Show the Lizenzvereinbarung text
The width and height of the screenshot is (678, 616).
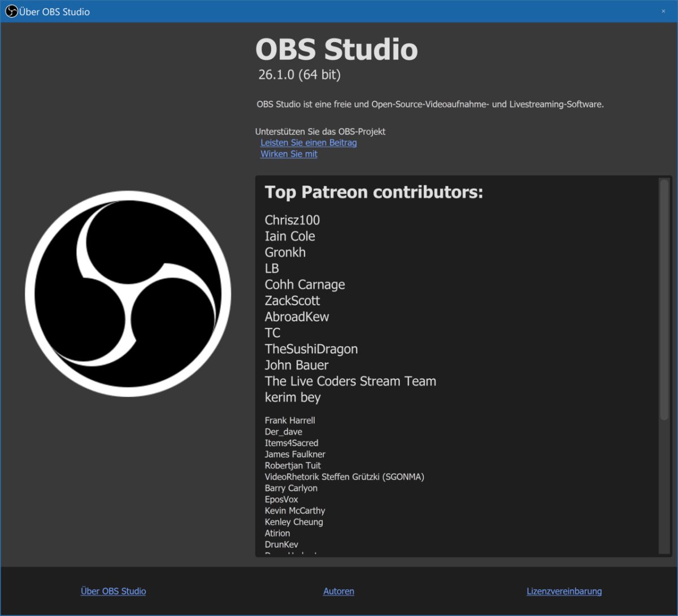pos(564,591)
